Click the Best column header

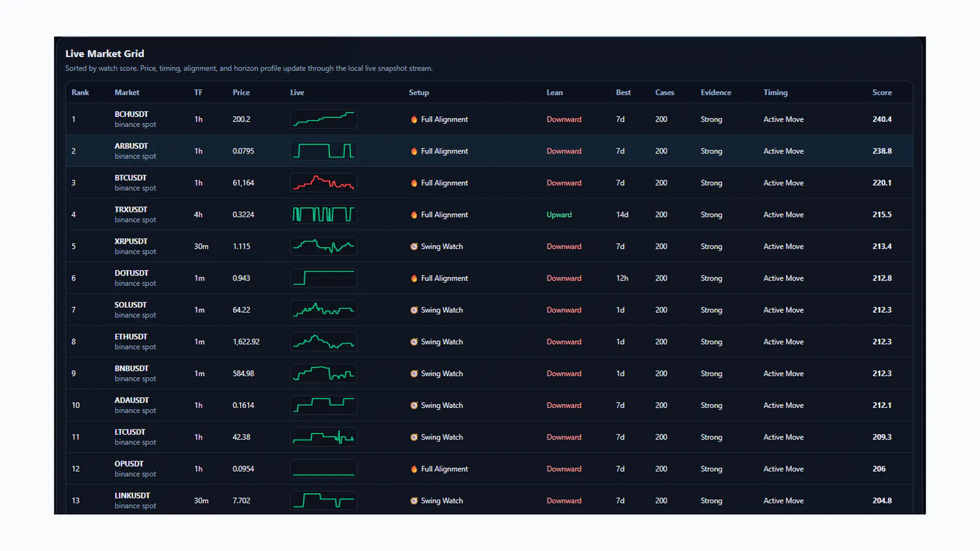(x=623, y=92)
